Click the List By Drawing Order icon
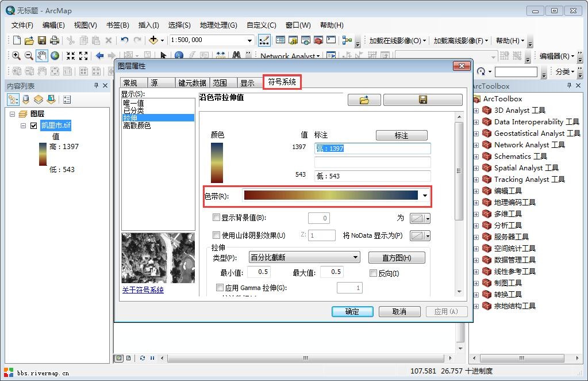 [x=13, y=100]
